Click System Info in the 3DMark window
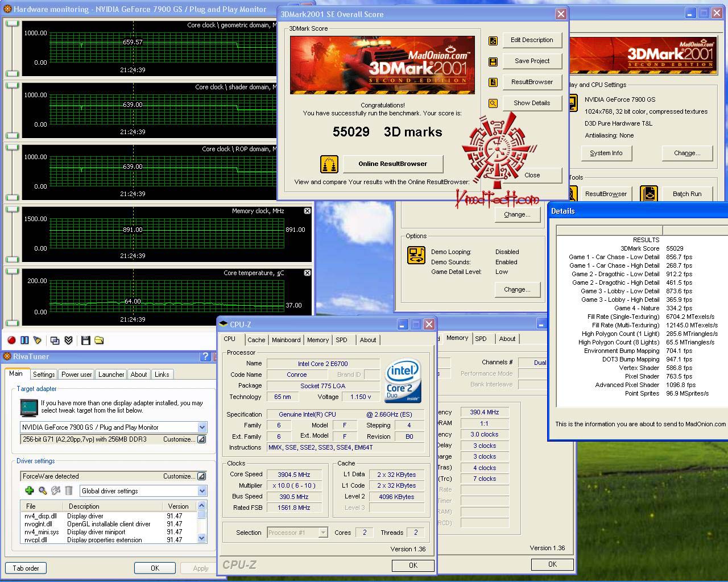This screenshot has width=728, height=582. point(606,153)
